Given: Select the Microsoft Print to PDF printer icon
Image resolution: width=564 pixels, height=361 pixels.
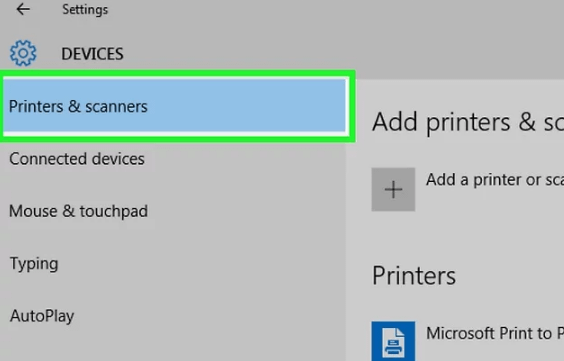Looking at the screenshot, I should coord(393,341).
